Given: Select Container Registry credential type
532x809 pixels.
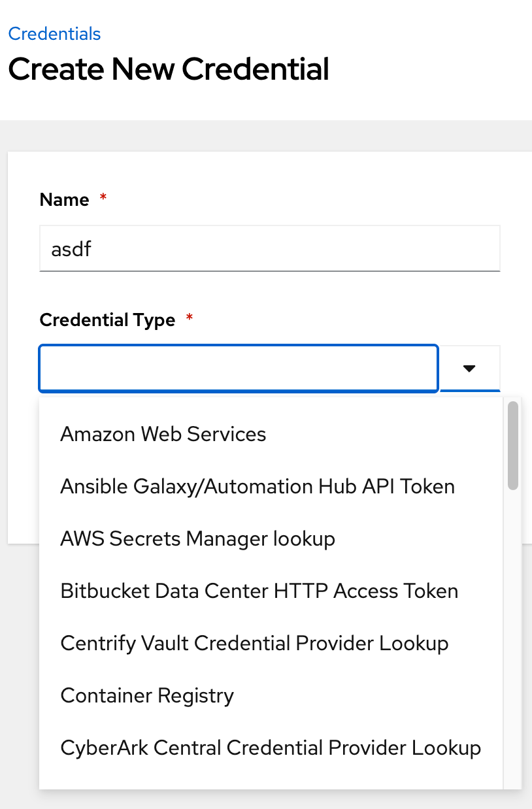Looking at the screenshot, I should (147, 696).
